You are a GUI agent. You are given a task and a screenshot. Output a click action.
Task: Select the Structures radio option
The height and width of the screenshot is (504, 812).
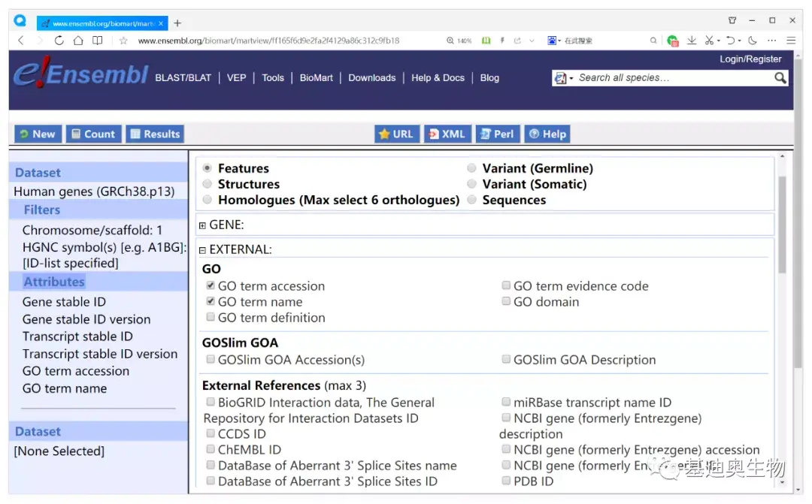point(208,184)
